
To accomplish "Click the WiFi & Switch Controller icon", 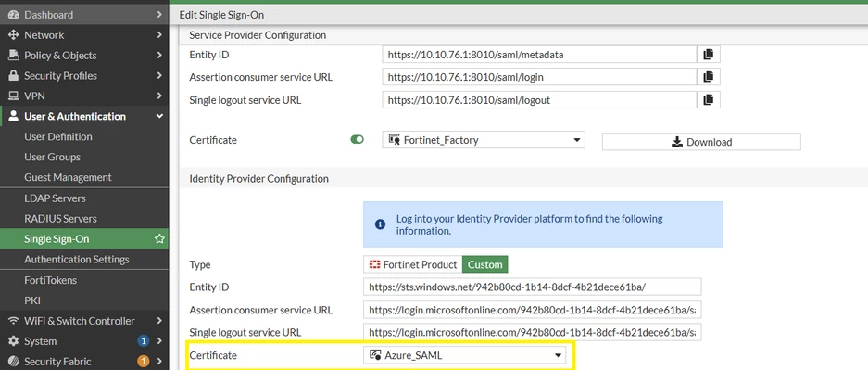I will (13, 321).
